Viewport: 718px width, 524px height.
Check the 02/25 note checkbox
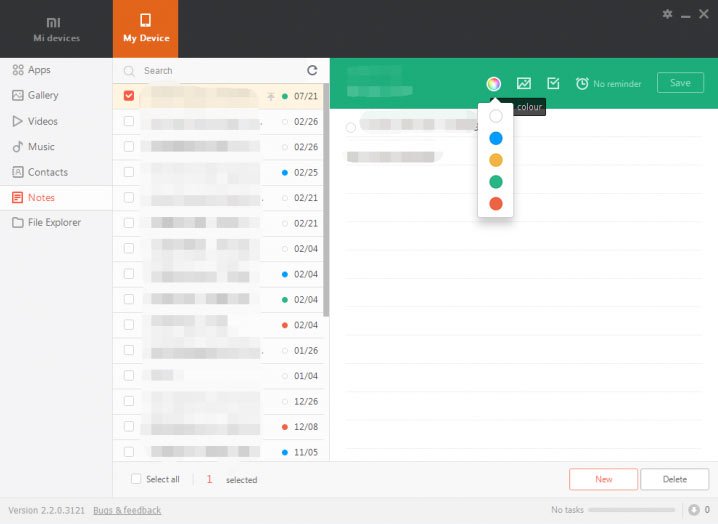(129, 172)
